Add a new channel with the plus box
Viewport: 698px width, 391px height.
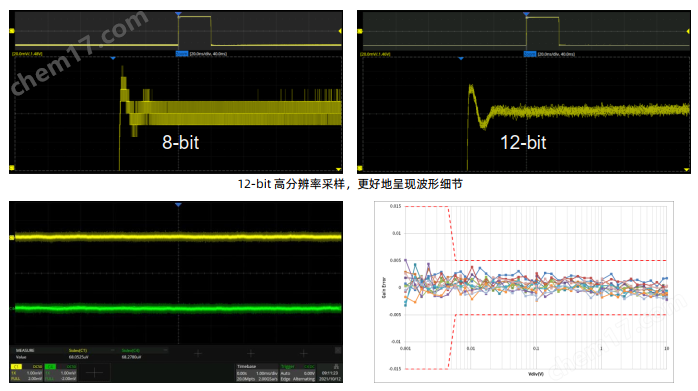(94, 373)
